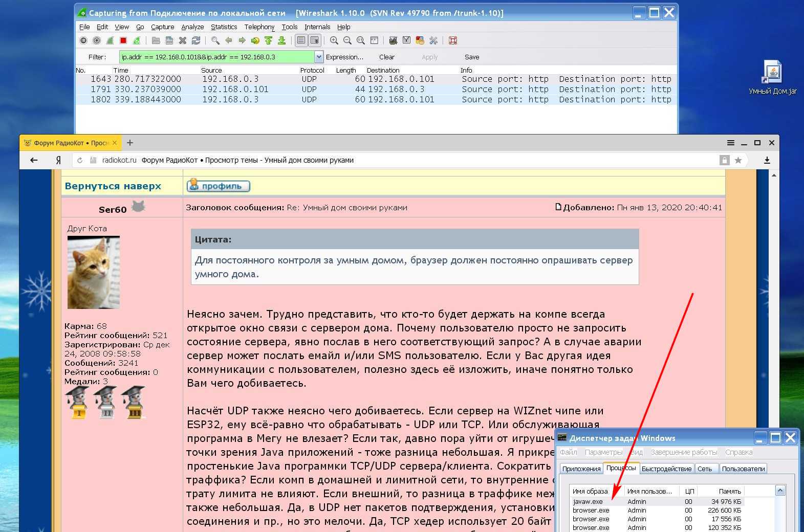Open Wireshark preferences tools icon
The height and width of the screenshot is (532, 804).
point(433,40)
